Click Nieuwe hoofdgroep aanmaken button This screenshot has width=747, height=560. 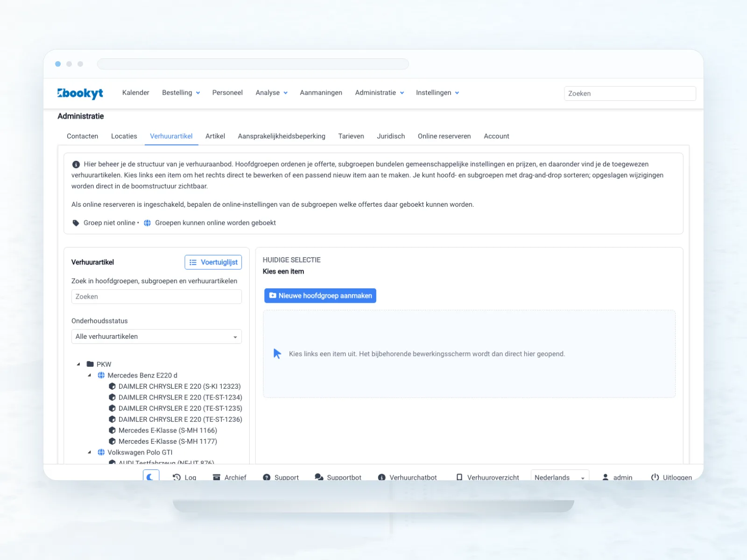point(320,295)
